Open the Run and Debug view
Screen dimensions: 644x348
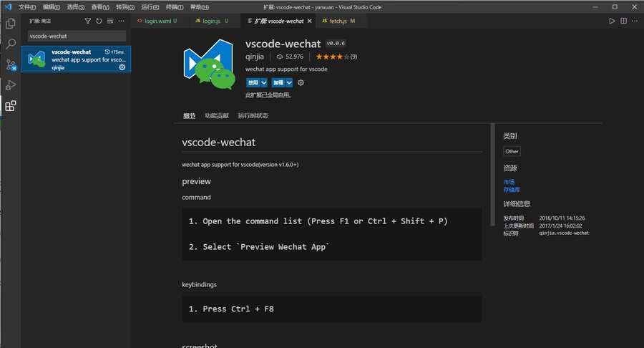pyautogui.click(x=11, y=85)
